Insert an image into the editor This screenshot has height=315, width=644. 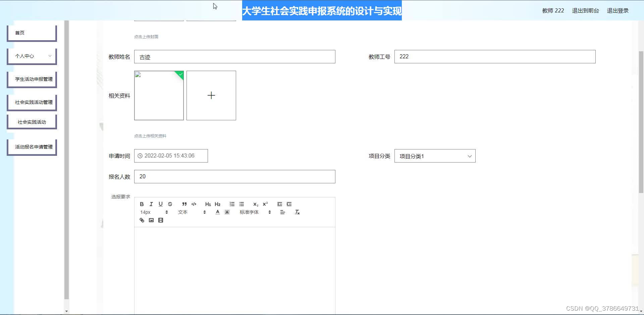coord(151,220)
